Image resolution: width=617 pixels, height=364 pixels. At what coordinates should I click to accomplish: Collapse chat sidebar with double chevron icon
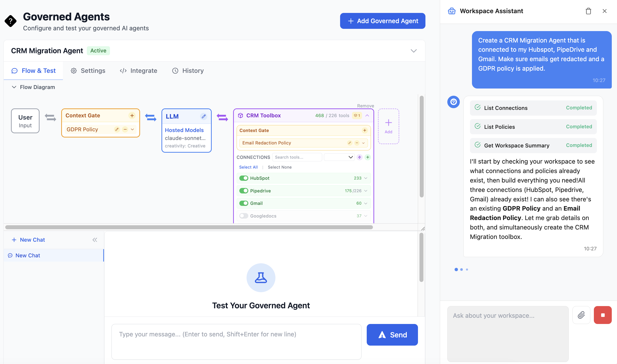tap(95, 240)
